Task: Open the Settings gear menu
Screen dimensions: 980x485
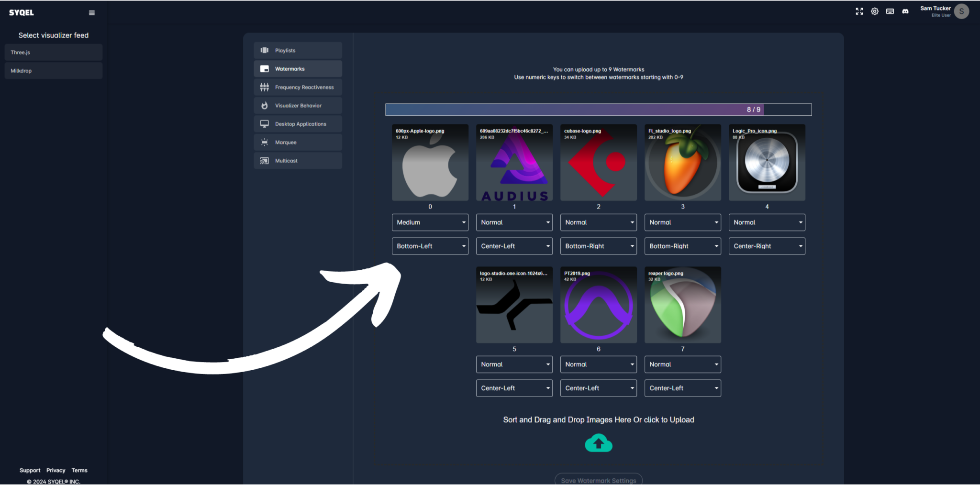Action: 875,11
